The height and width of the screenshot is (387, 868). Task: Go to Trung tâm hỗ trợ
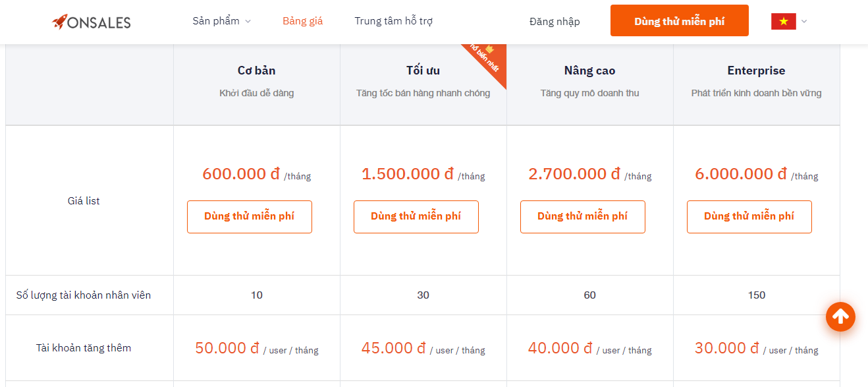pos(393,21)
